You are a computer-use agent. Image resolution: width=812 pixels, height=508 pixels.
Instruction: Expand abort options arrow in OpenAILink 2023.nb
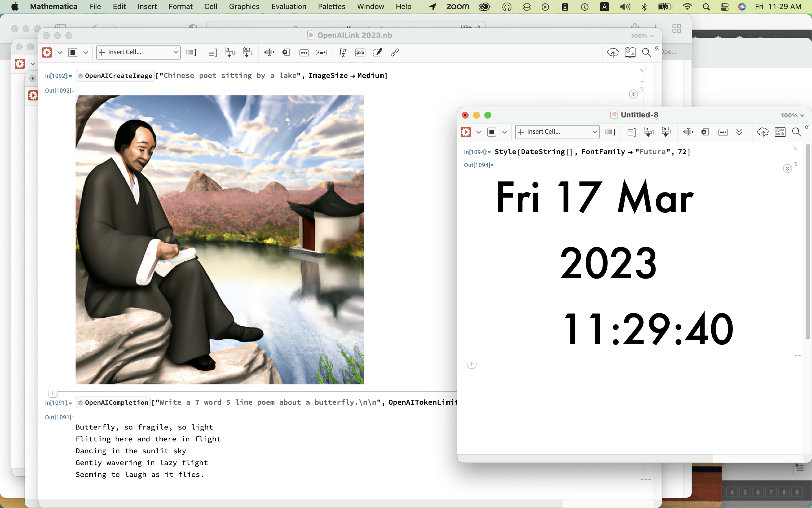coord(85,53)
